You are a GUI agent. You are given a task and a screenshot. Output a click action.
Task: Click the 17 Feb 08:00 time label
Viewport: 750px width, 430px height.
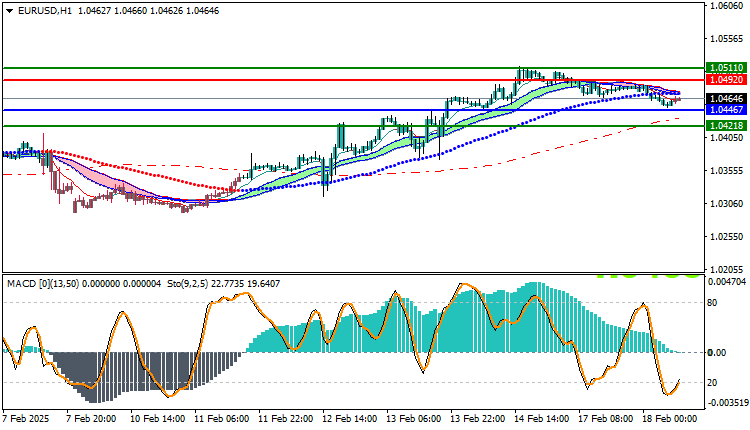(x=606, y=419)
